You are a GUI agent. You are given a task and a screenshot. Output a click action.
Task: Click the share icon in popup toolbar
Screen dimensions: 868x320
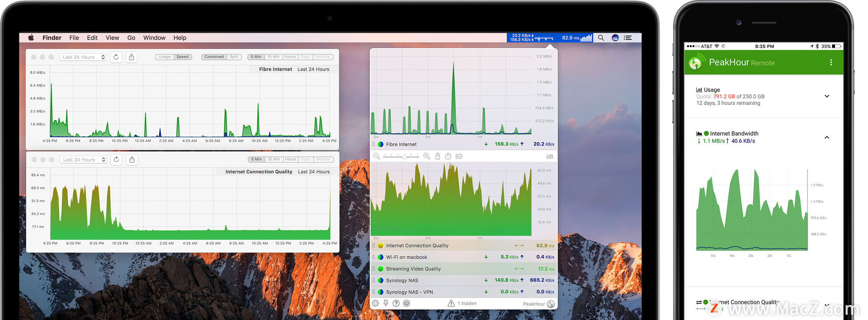point(459,156)
